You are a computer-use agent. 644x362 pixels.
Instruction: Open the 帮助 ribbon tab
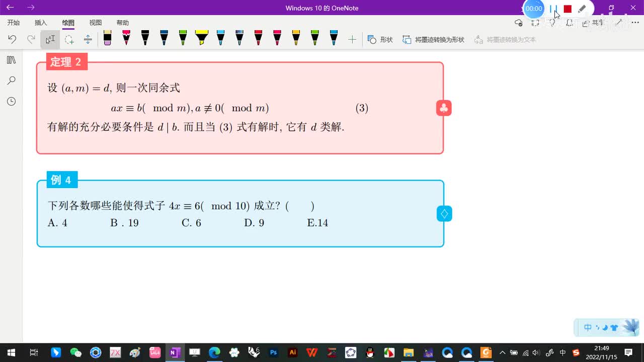tap(122, 23)
